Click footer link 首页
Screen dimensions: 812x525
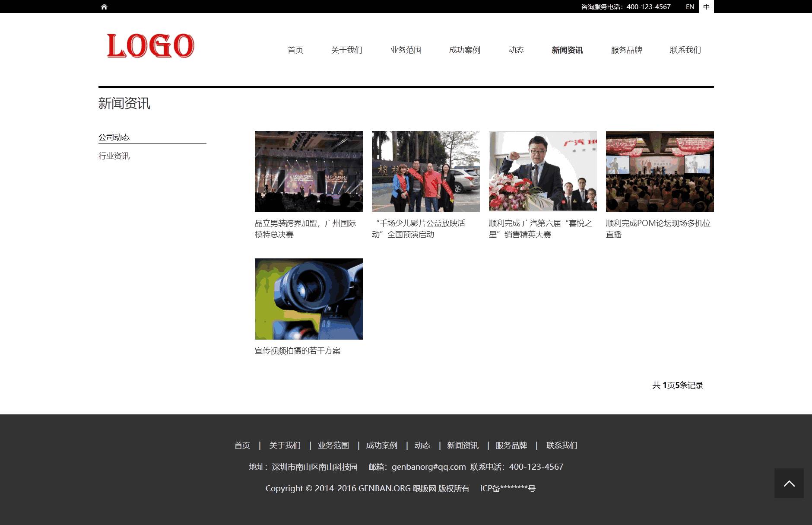click(242, 445)
